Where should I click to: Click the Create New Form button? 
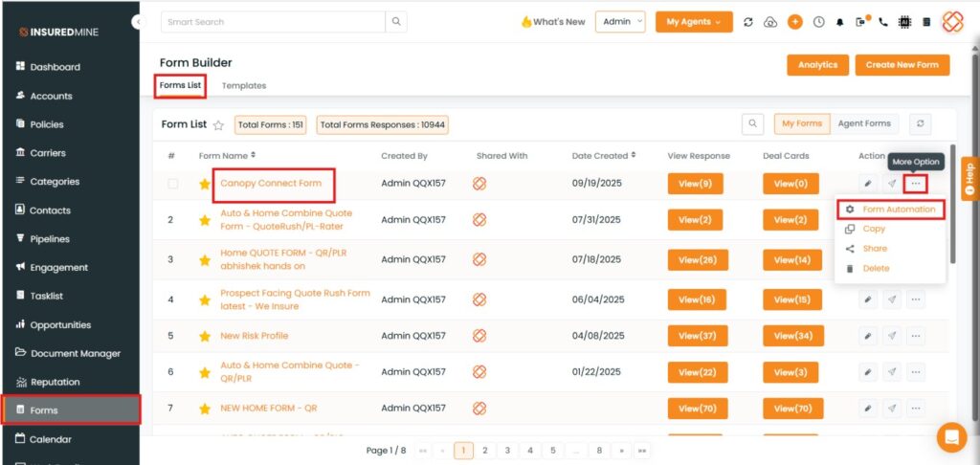(902, 65)
